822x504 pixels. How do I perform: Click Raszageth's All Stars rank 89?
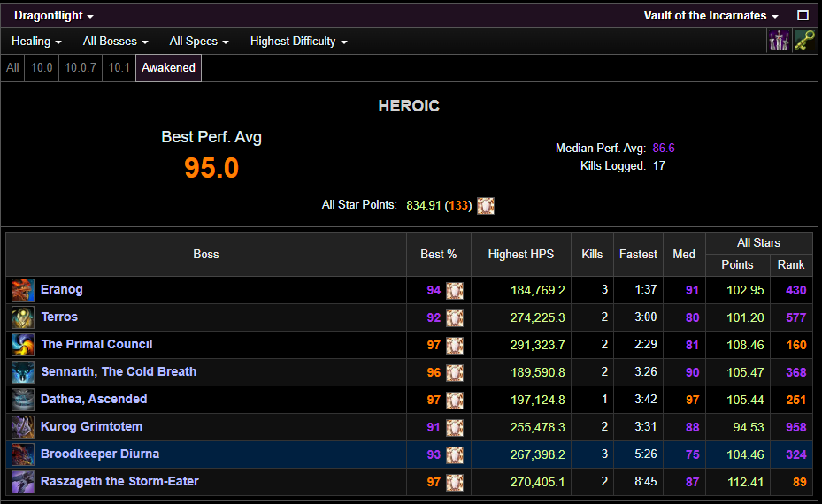coord(800,482)
